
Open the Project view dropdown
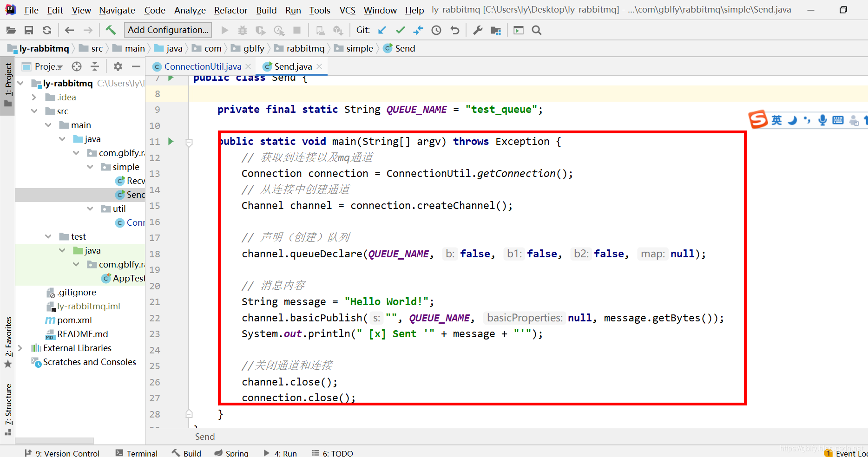[43, 66]
